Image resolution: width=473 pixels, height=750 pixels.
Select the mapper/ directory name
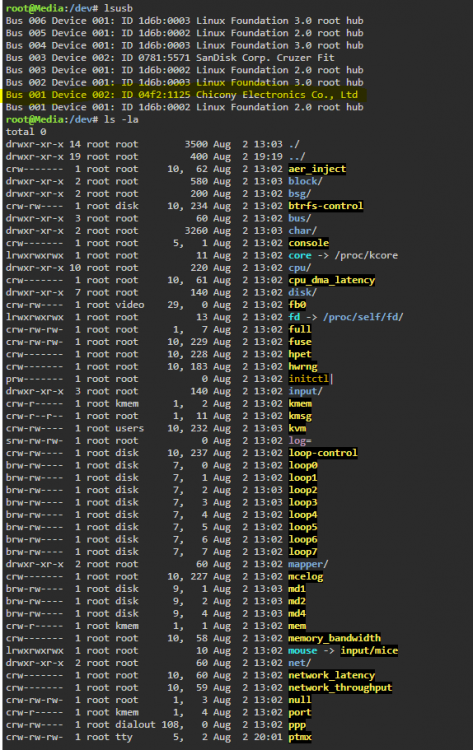pos(308,564)
